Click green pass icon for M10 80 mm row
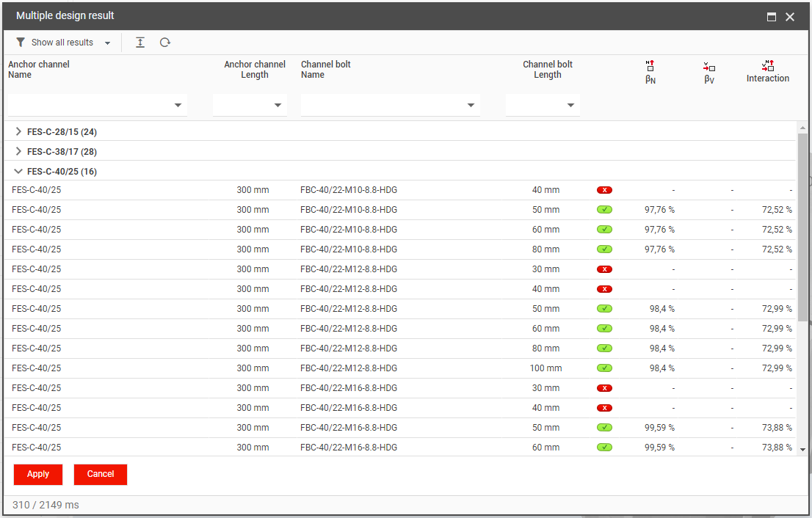This screenshot has width=812, height=518. [604, 249]
